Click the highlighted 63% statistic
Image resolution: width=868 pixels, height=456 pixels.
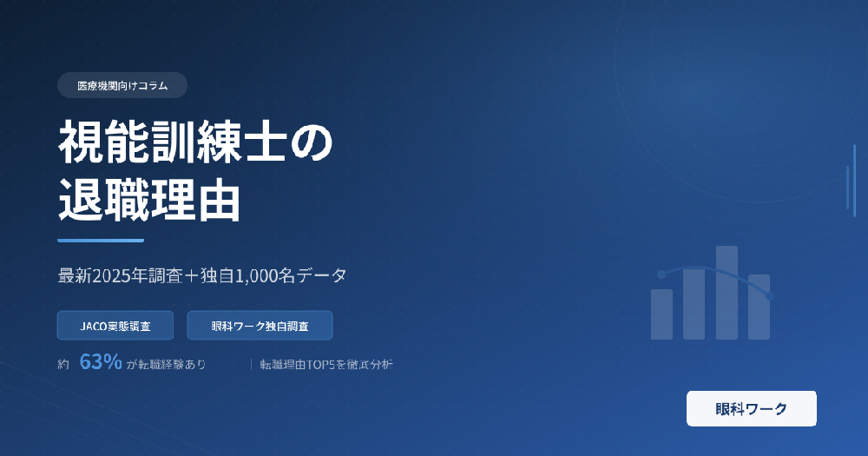(x=101, y=363)
